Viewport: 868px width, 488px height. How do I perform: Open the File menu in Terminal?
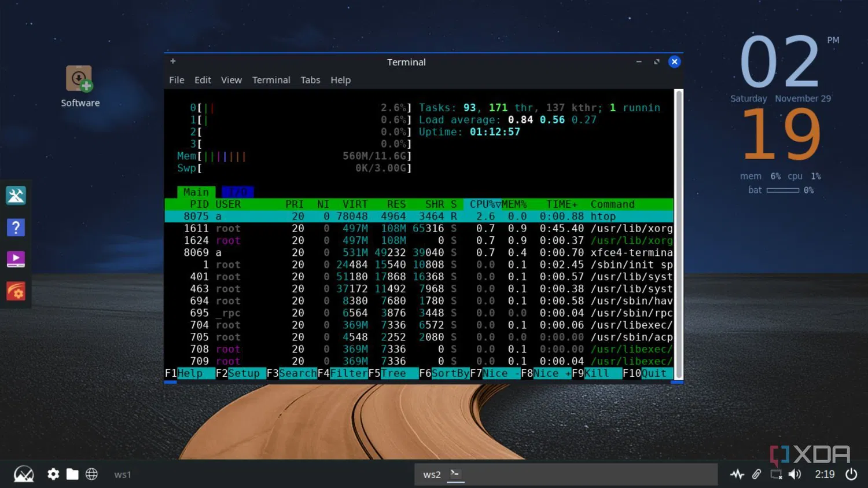click(x=176, y=80)
